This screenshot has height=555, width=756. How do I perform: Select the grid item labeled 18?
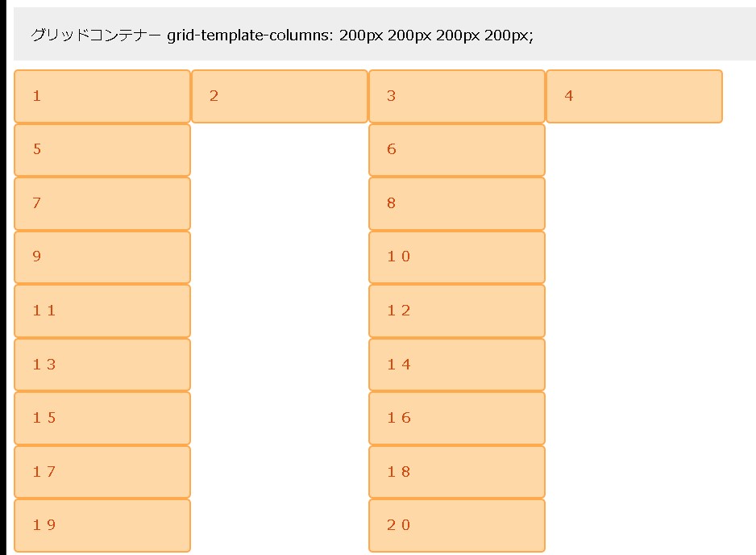[x=457, y=472]
